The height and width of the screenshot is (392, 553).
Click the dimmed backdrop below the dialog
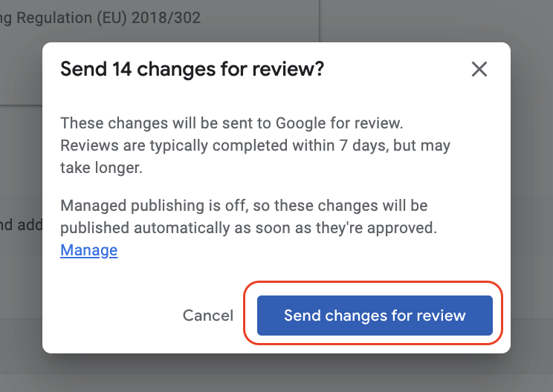(276, 373)
